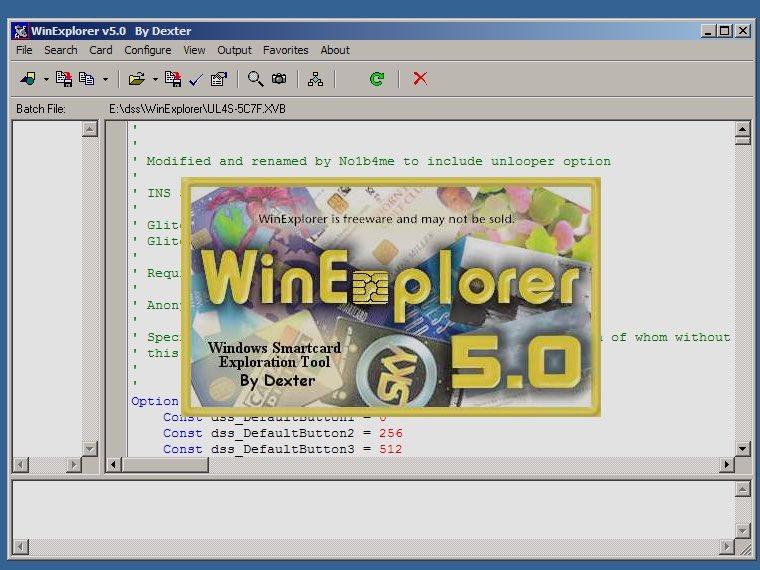Click the magnifying glass search icon

255,79
